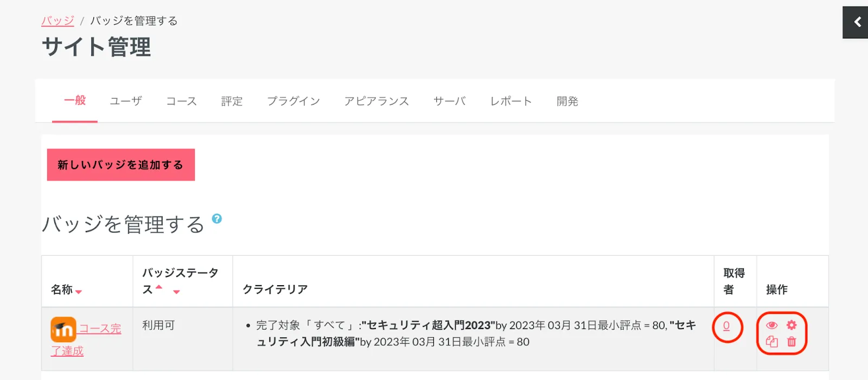The width and height of the screenshot is (868, 380).
Task: Open the recipients count link showing 0
Action: coord(726,326)
